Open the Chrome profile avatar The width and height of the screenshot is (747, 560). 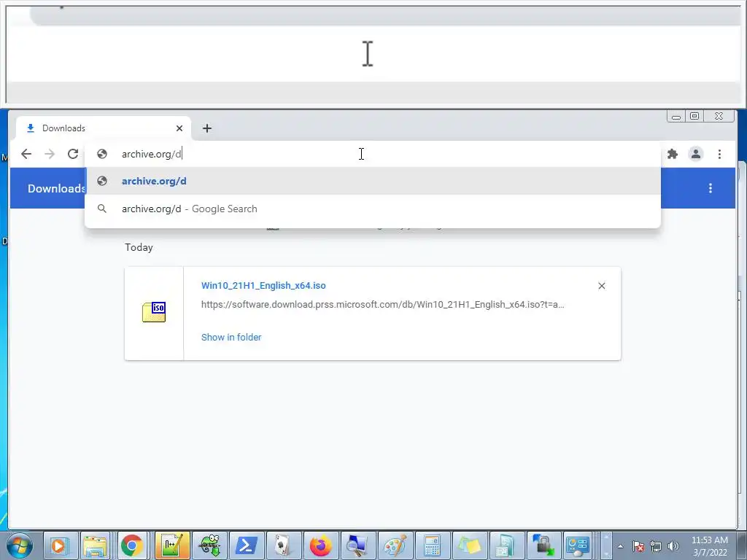point(695,154)
